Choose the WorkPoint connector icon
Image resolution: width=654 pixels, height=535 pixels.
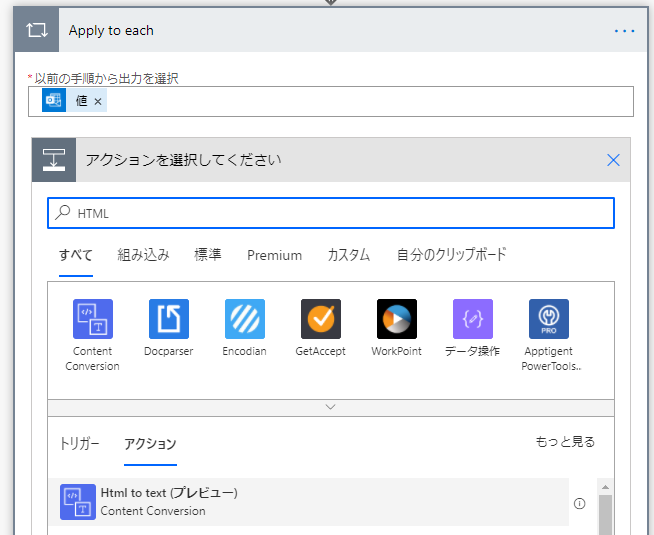click(397, 319)
